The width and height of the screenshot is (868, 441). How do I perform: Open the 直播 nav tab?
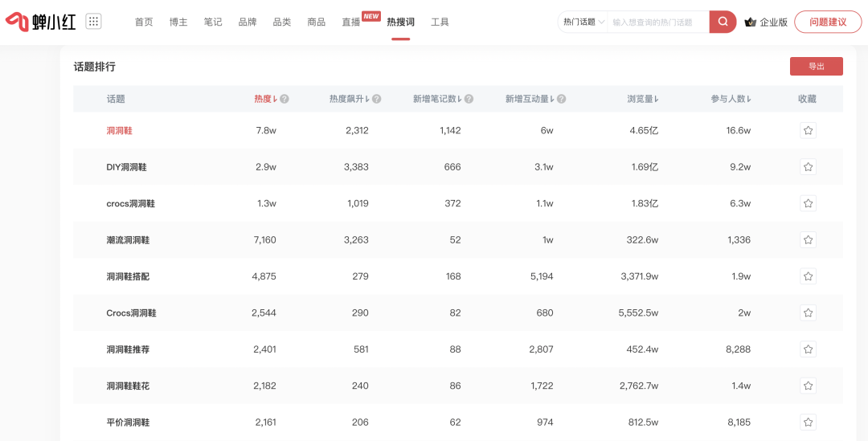351,22
